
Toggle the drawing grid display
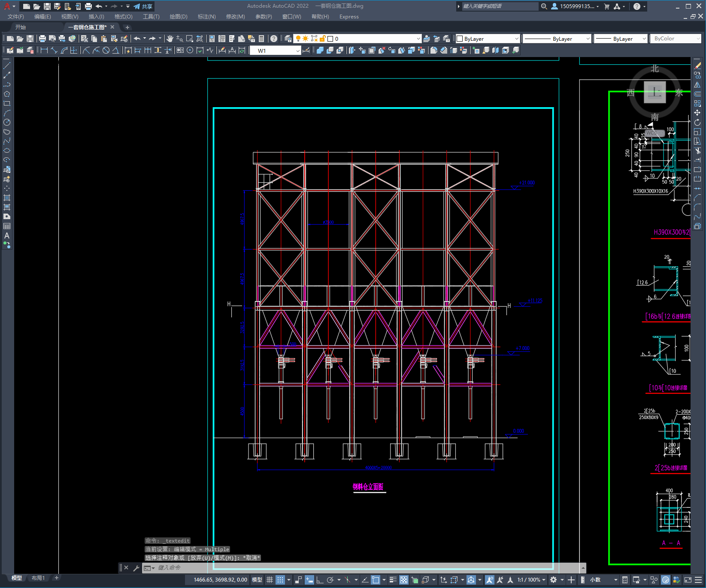click(270, 580)
